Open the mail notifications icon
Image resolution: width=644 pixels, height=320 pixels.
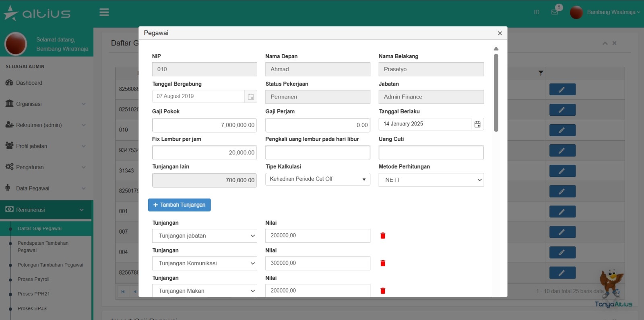[555, 12]
